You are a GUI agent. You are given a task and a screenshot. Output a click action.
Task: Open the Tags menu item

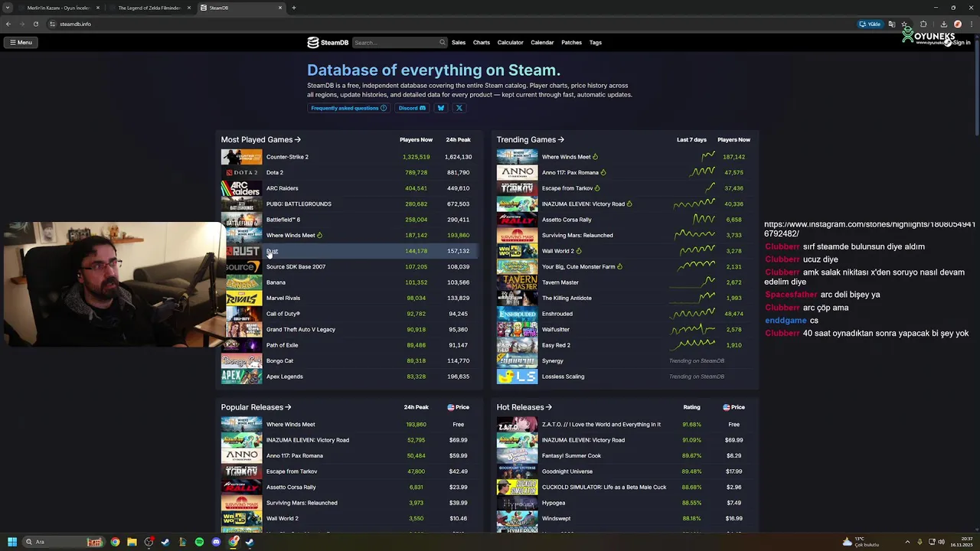pyautogui.click(x=596, y=42)
